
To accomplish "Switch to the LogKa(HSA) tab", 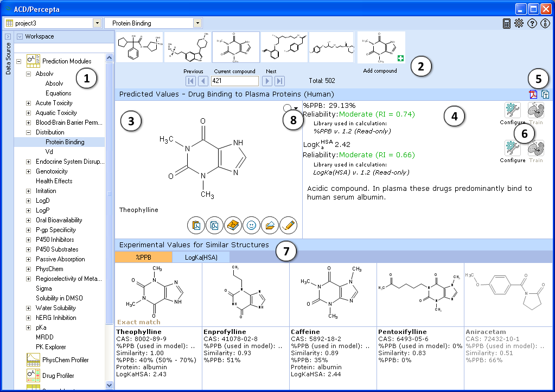I will point(201,257).
